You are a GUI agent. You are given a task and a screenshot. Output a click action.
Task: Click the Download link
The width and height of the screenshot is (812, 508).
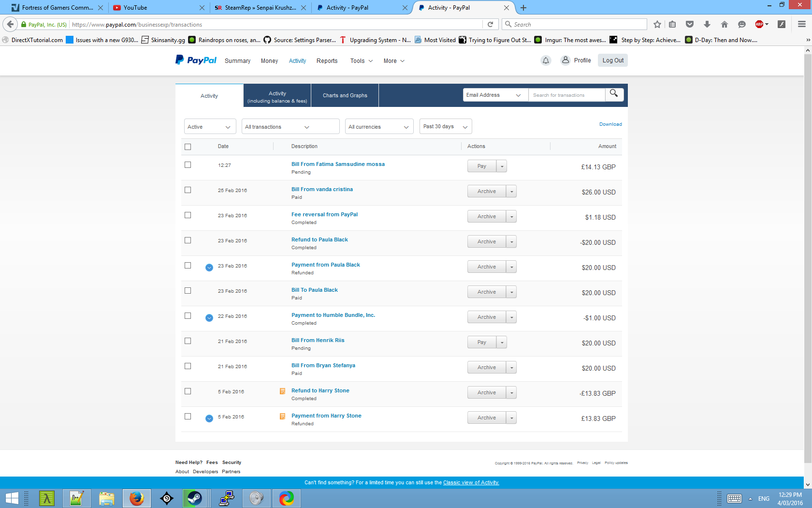610,124
